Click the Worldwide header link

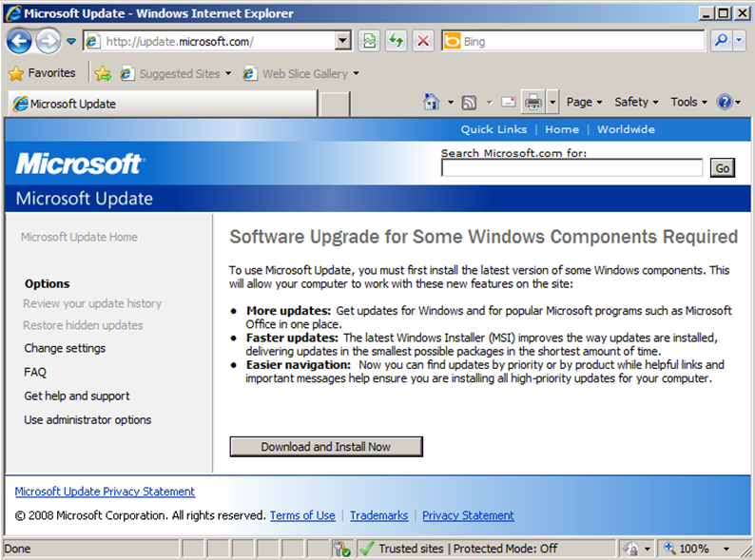tap(626, 129)
